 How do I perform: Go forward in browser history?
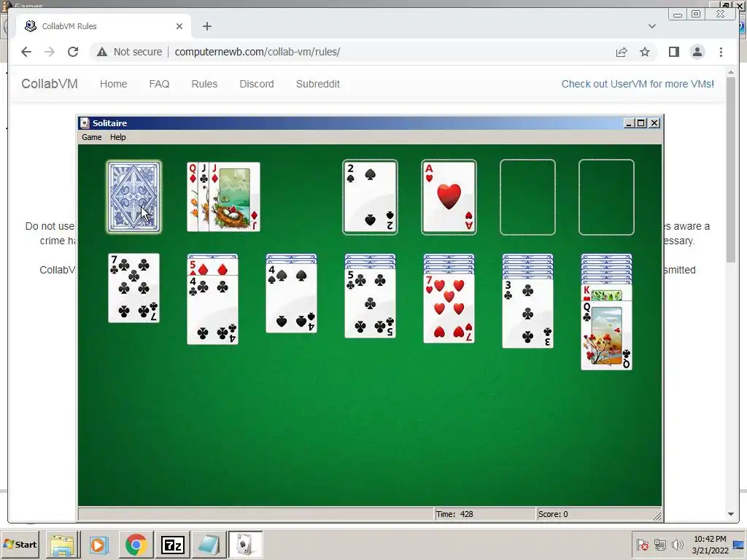[x=50, y=52]
